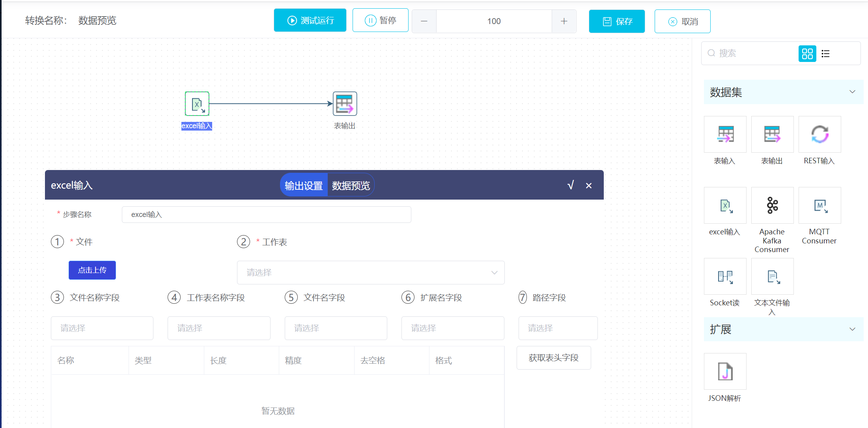
Task: Click the JSON解析 component icon
Action: (x=725, y=372)
